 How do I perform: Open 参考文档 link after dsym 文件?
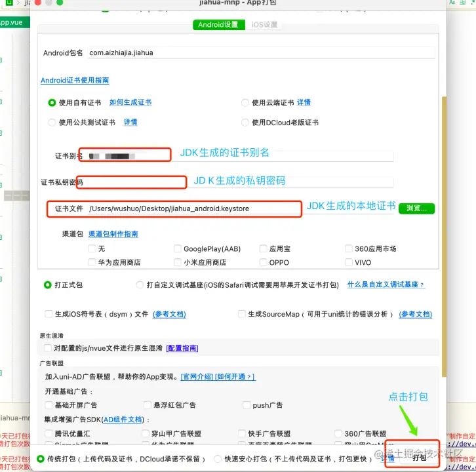[x=169, y=314]
